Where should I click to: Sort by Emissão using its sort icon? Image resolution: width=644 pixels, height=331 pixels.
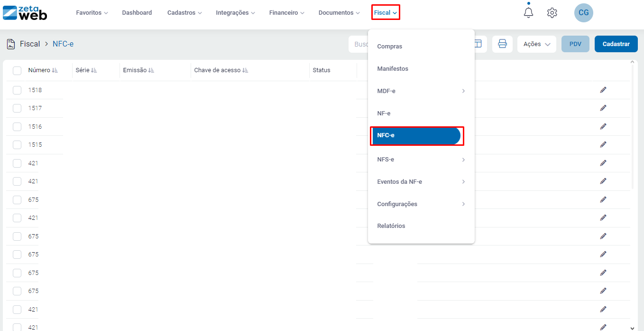coord(151,70)
